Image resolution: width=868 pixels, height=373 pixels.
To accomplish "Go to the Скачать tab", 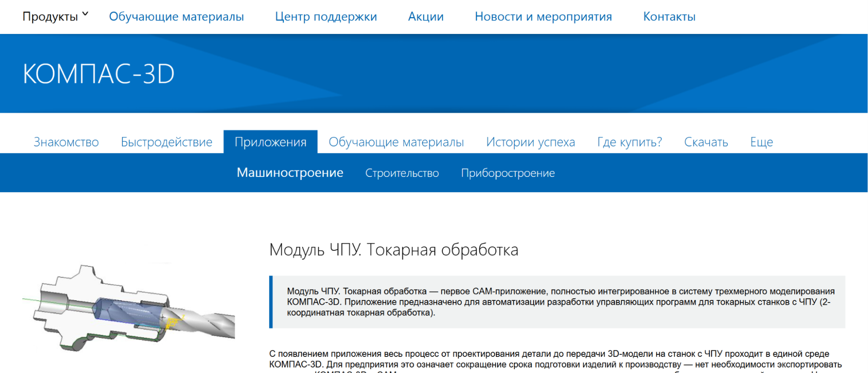I will point(706,142).
